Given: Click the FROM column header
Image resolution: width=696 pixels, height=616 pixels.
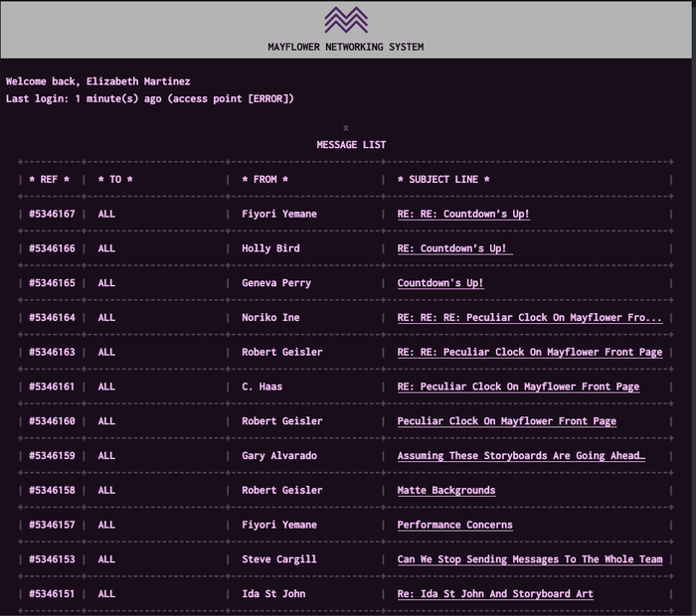Looking at the screenshot, I should 264,180.
